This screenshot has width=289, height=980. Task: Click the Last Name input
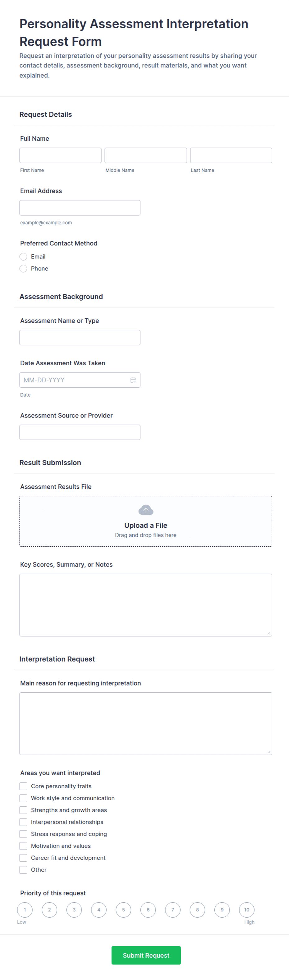(231, 155)
